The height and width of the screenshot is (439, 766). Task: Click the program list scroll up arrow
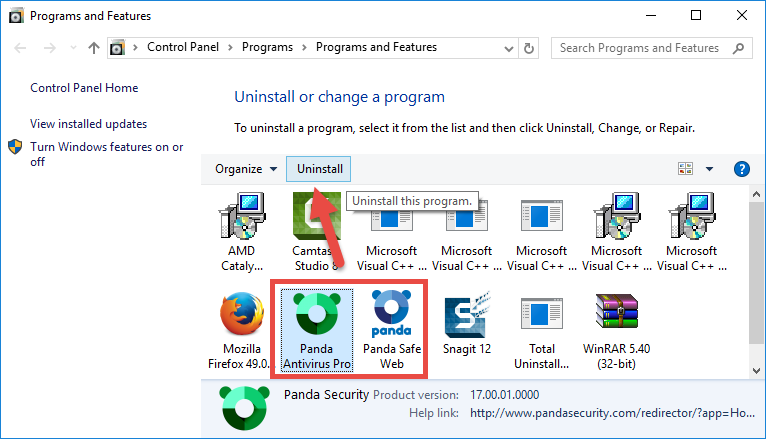pos(756,194)
